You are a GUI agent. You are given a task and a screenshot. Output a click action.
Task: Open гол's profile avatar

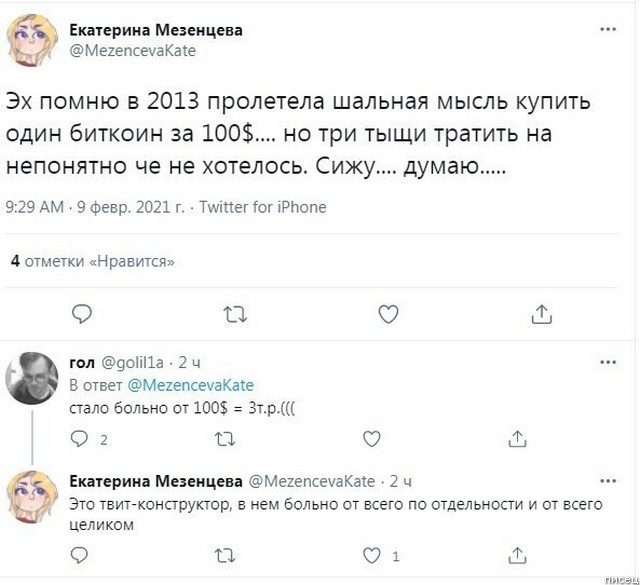pyautogui.click(x=32, y=377)
